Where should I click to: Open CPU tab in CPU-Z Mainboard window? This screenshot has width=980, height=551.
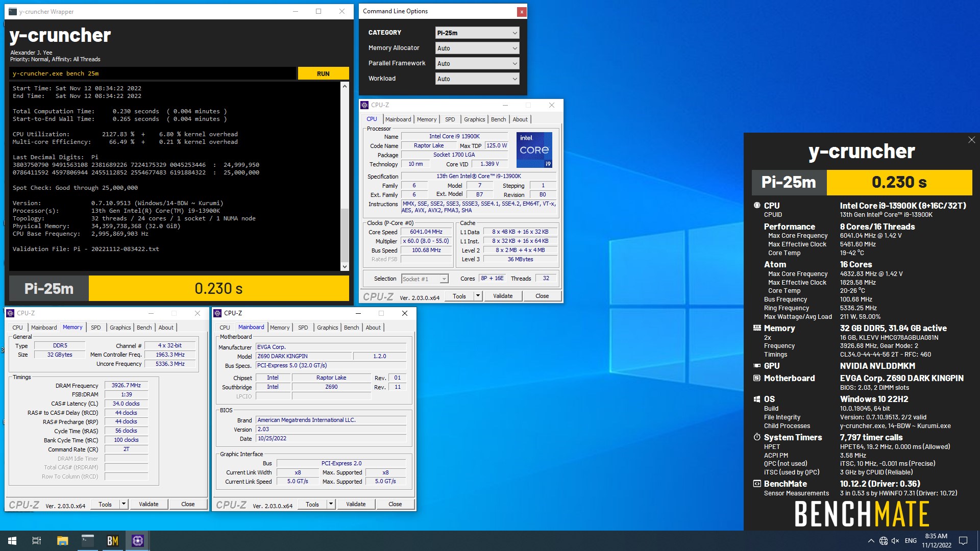(x=225, y=328)
